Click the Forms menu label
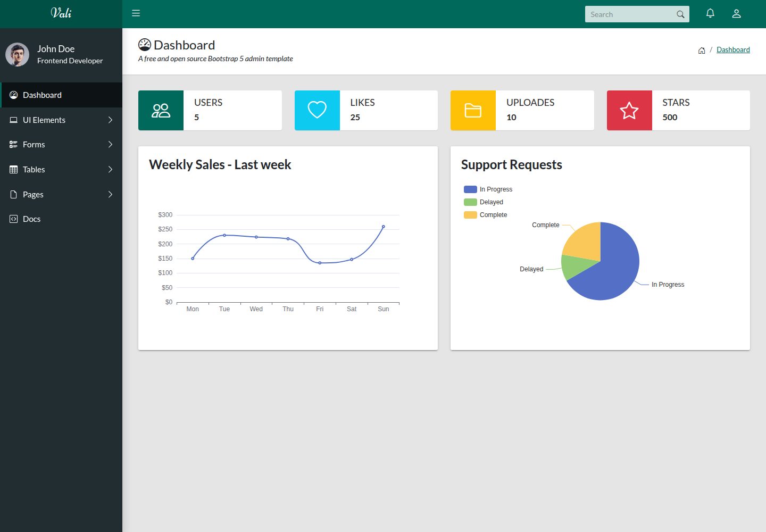 (34, 144)
